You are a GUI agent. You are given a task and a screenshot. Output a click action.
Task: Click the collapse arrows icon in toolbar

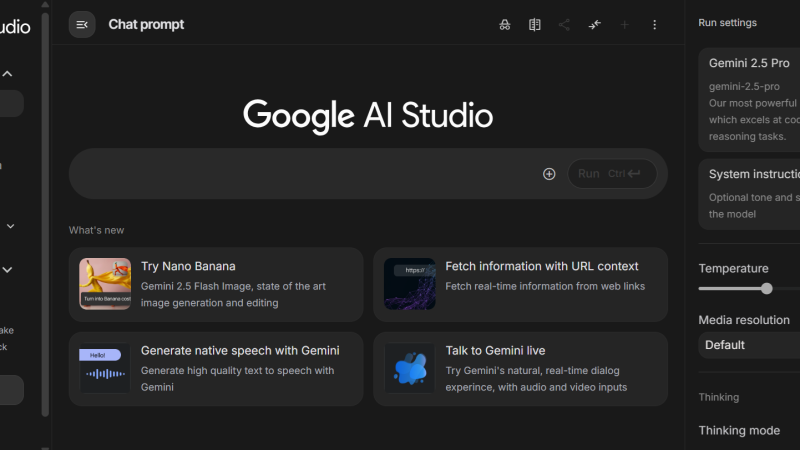[594, 24]
